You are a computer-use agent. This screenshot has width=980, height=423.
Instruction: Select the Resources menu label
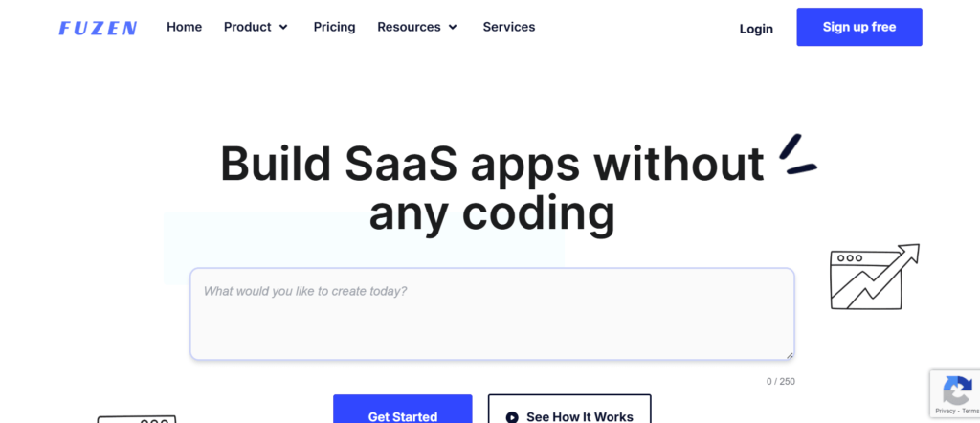[409, 27]
